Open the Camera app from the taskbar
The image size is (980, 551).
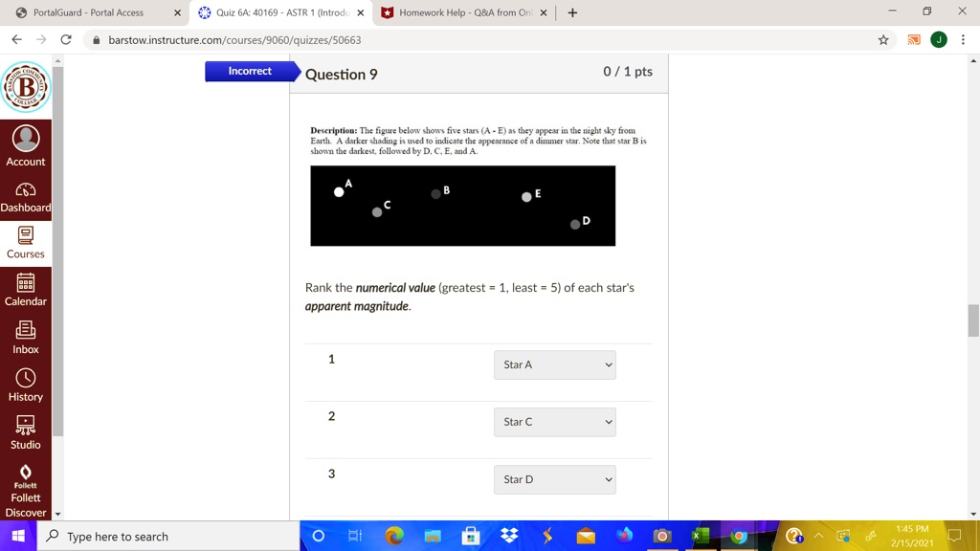[x=662, y=536]
